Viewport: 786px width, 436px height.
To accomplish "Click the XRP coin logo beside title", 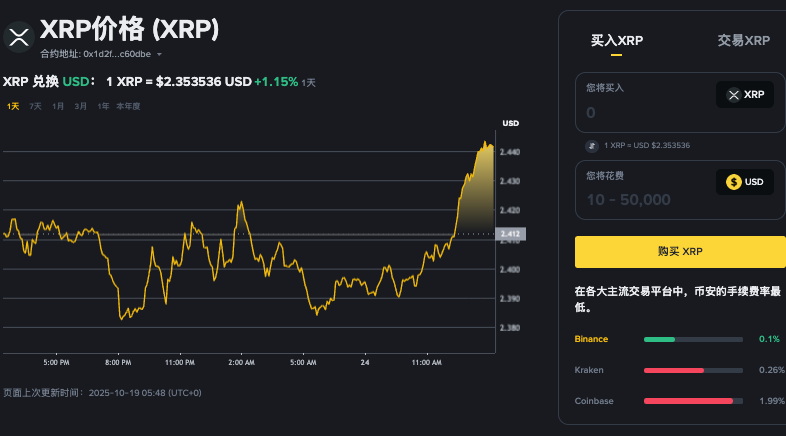I will pos(19,37).
